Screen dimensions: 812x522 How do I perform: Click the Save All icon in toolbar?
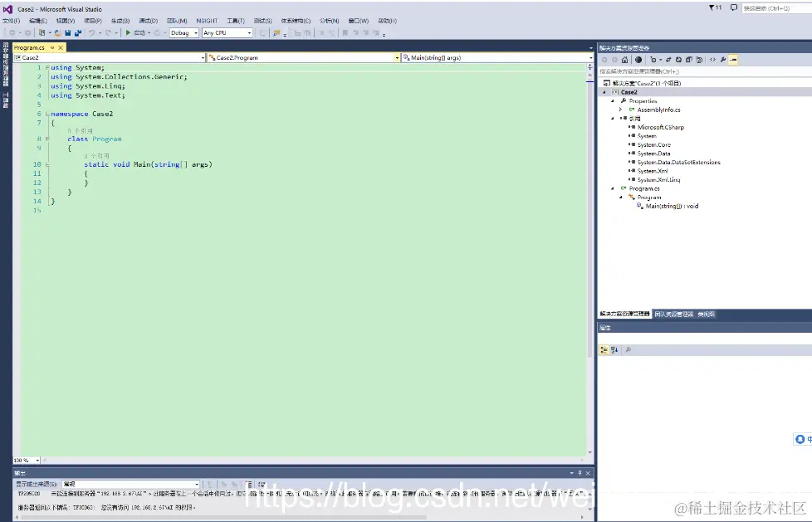pyautogui.click(x=78, y=32)
